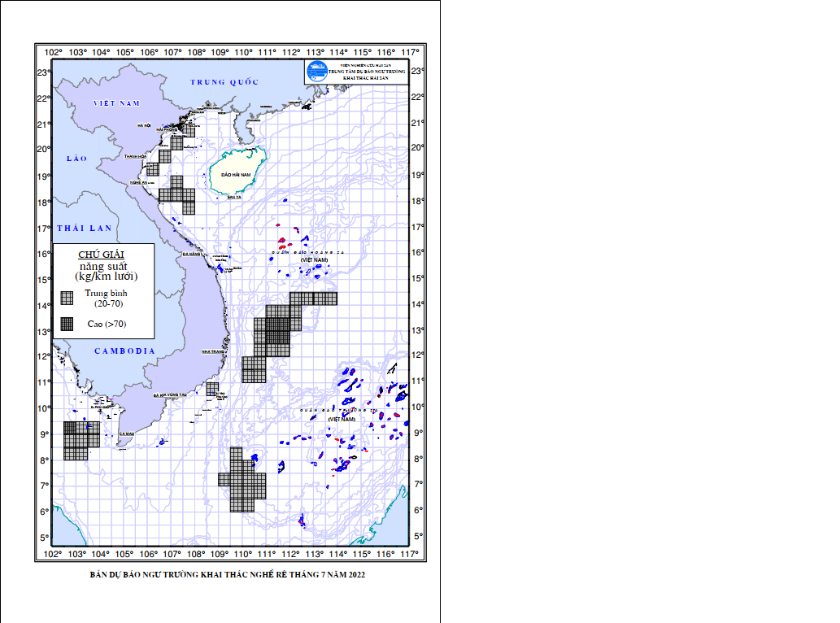Click the THÁI LAN country label
The image size is (840, 623).
[85, 229]
